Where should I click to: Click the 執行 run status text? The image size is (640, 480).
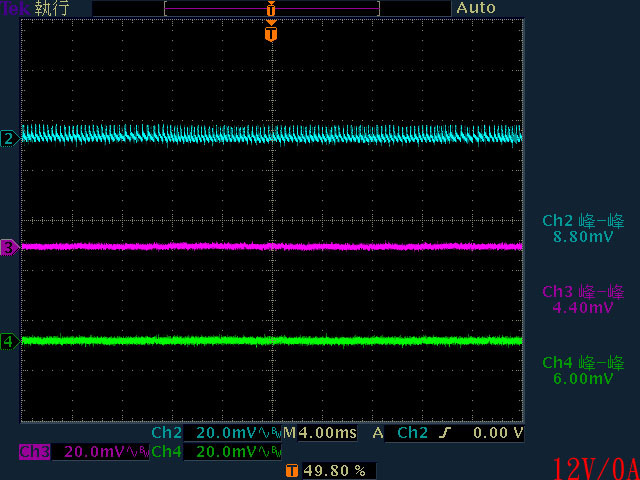pos(52,8)
